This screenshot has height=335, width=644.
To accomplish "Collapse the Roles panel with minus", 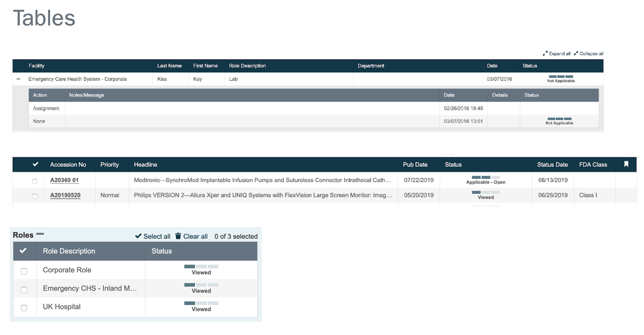I will 40,234.
